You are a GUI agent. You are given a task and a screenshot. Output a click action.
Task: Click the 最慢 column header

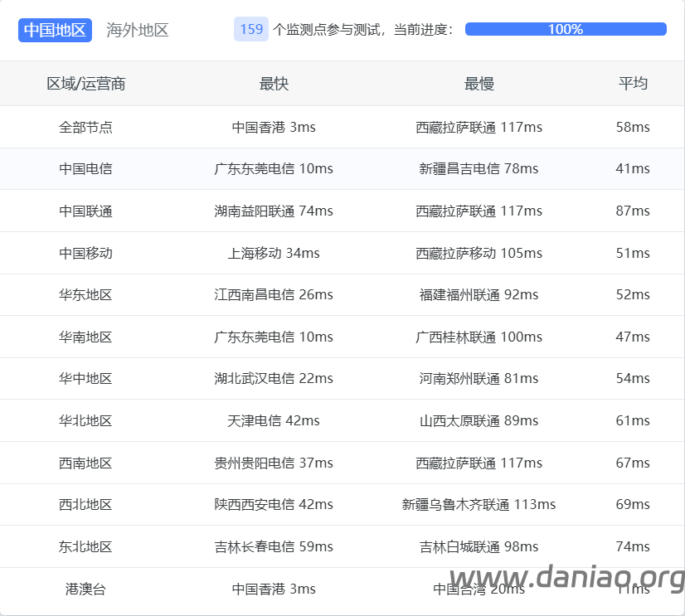click(x=479, y=84)
